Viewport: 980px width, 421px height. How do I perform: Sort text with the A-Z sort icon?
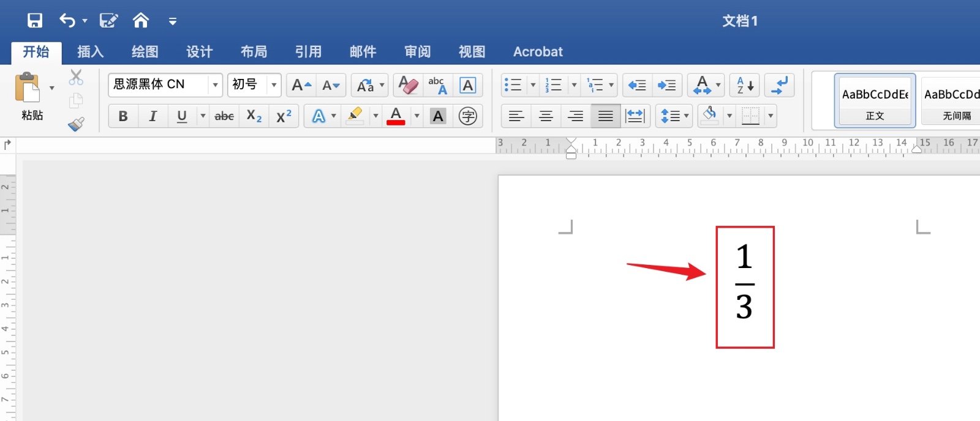745,85
